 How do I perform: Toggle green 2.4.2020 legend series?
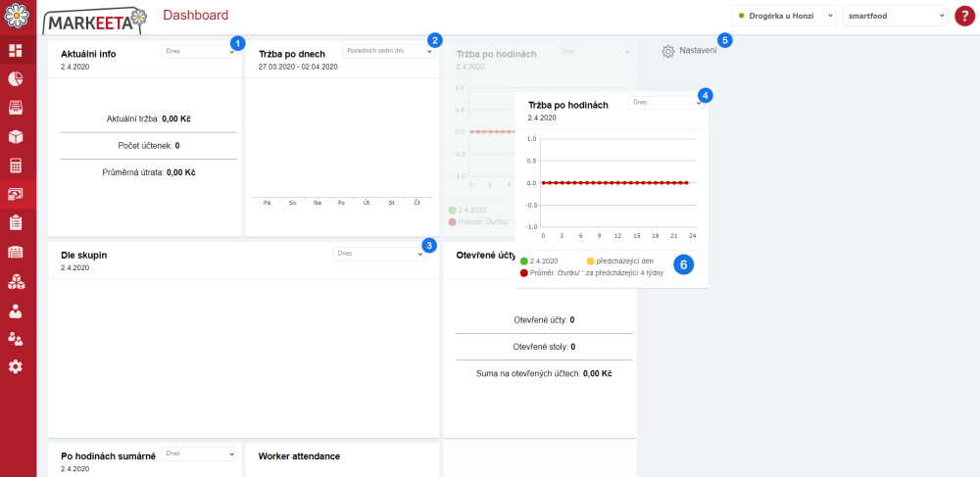tap(539, 261)
